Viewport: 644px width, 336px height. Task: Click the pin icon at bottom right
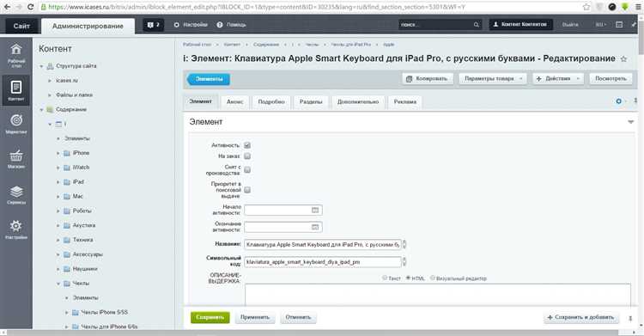630,318
